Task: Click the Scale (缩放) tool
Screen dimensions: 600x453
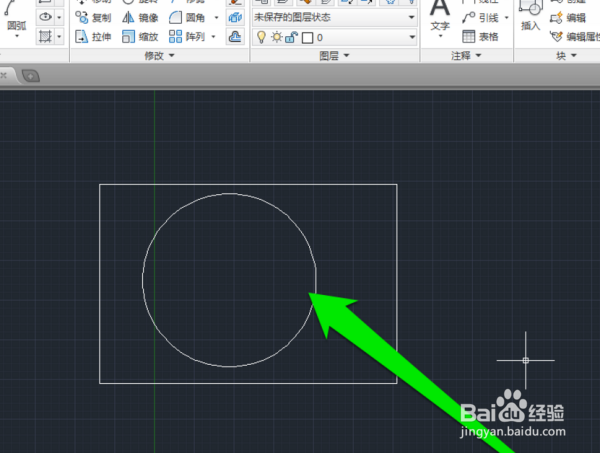Action: [140, 37]
